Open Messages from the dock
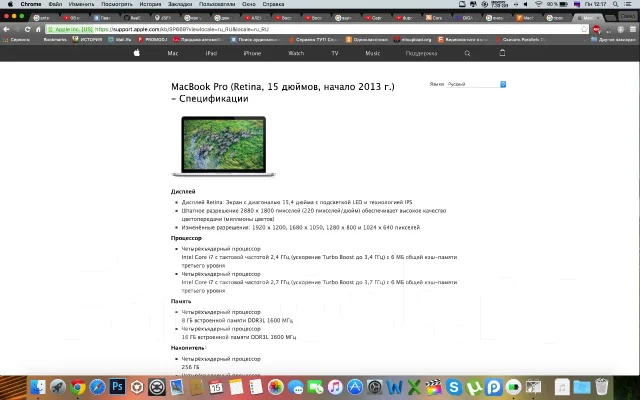 click(x=296, y=387)
